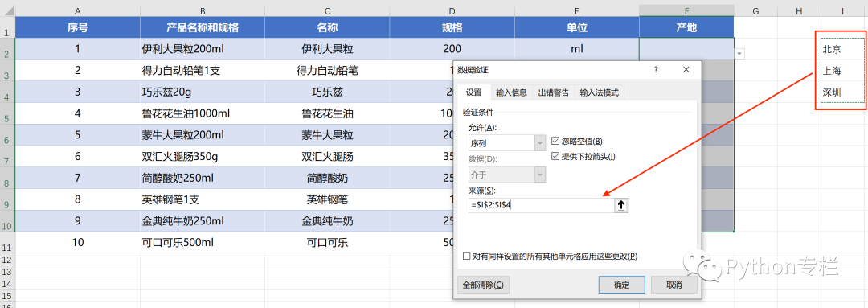Select the 200 cell in row 2

point(452,49)
